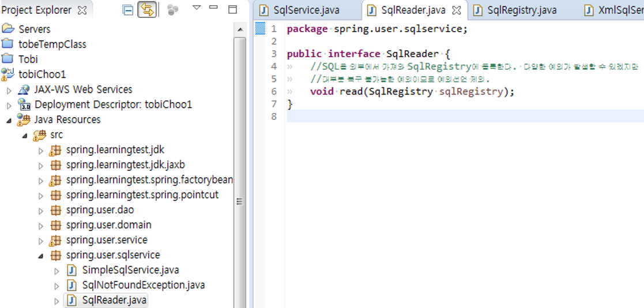Place cursor on empty line 8
The image size is (644, 308).
pyautogui.click(x=465, y=117)
